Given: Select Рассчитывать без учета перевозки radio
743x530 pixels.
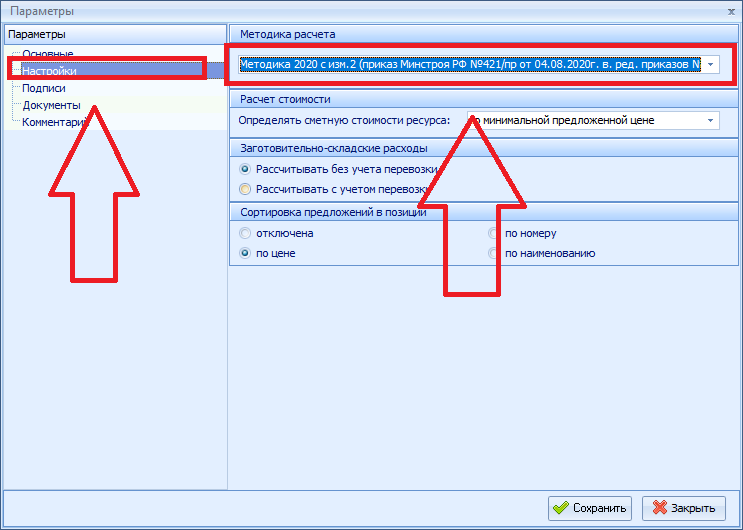Looking at the screenshot, I should [246, 169].
